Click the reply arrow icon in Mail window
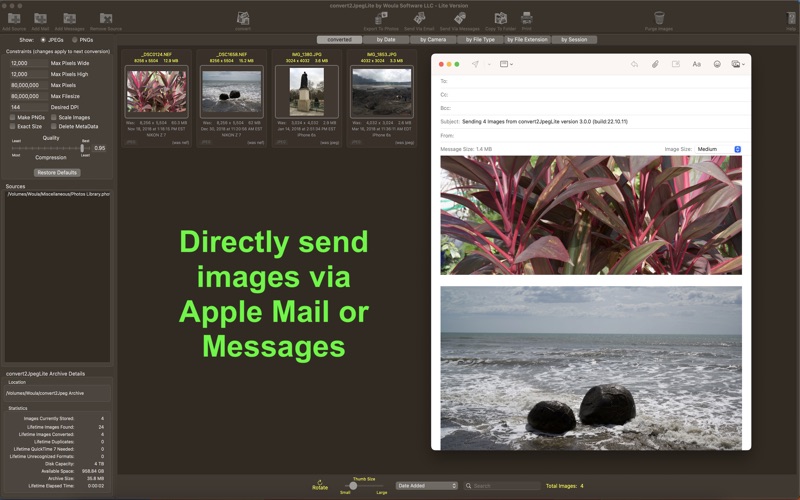 (634, 64)
